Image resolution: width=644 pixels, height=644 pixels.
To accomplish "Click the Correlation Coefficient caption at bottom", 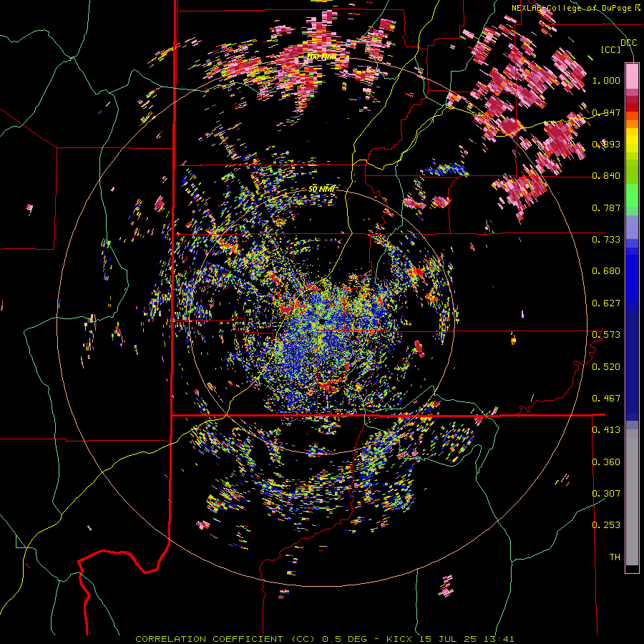I will pos(324,639).
